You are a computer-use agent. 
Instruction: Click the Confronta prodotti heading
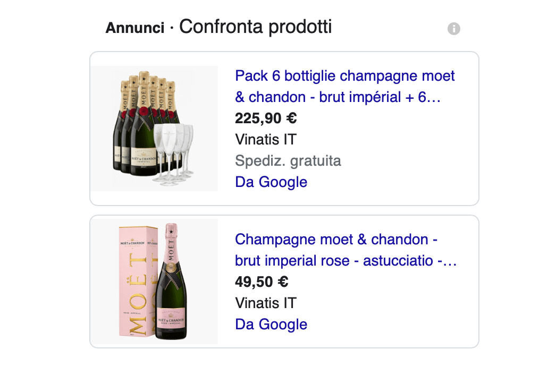coord(255,27)
